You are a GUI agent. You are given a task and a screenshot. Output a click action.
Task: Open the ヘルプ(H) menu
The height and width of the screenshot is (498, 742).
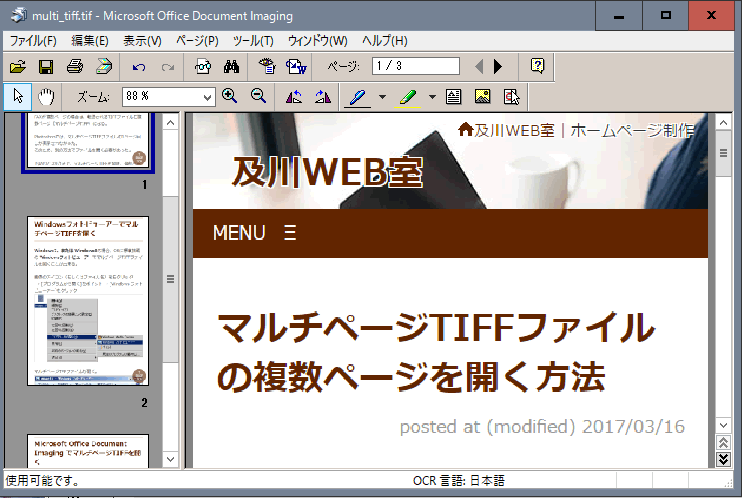(x=385, y=41)
